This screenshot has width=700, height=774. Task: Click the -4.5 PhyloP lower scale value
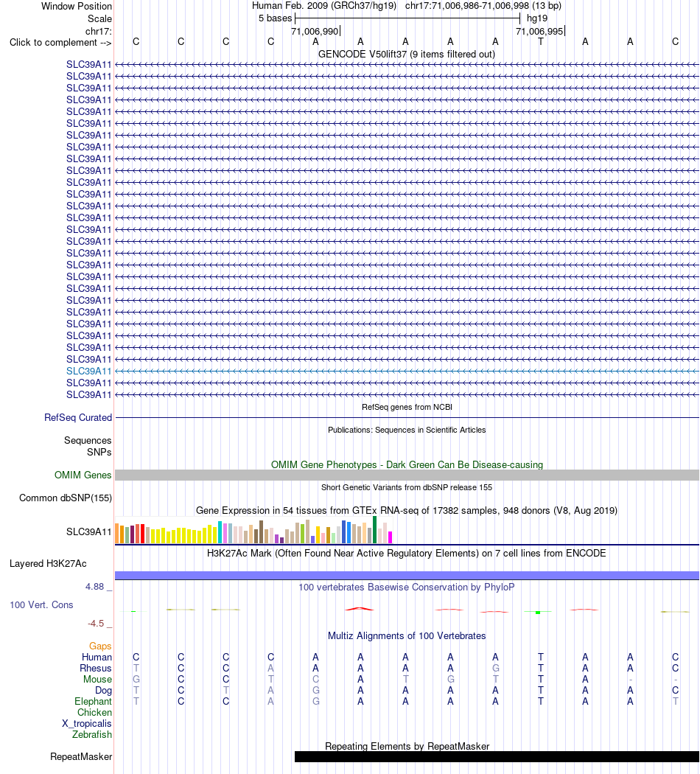[x=96, y=624]
